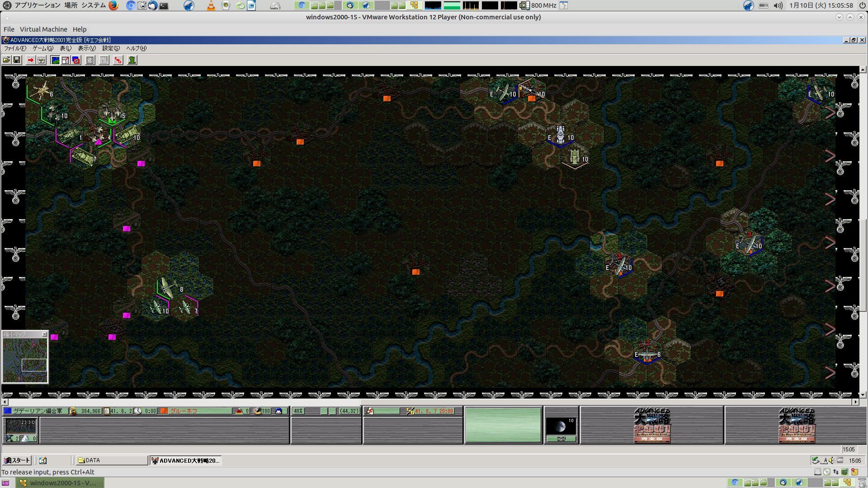Open the ヘルプ(H) menu

pyautogui.click(x=136, y=48)
